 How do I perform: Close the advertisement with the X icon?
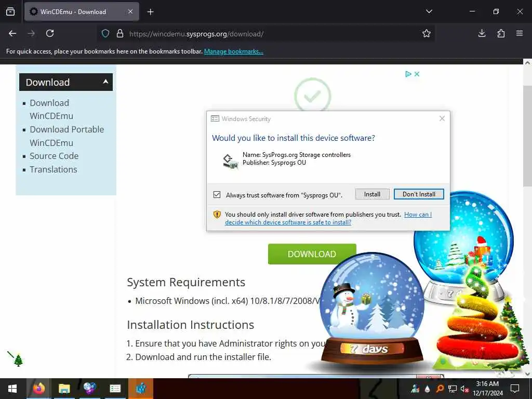pyautogui.click(x=417, y=74)
